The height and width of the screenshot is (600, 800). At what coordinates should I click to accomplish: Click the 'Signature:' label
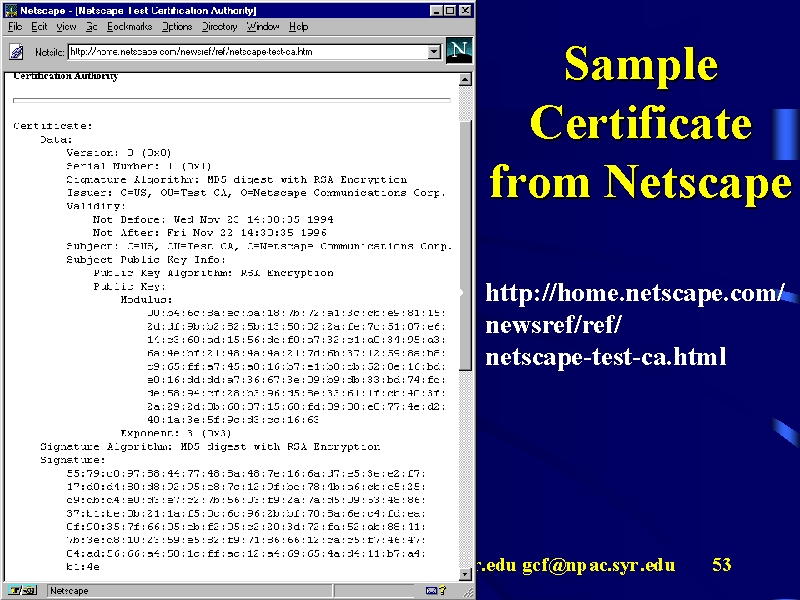[73, 460]
